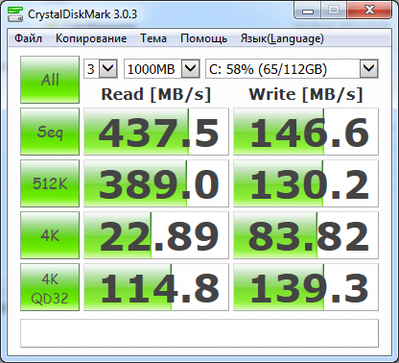Image resolution: width=399 pixels, height=363 pixels.
Task: Open the Копирование menu
Action: tap(91, 39)
